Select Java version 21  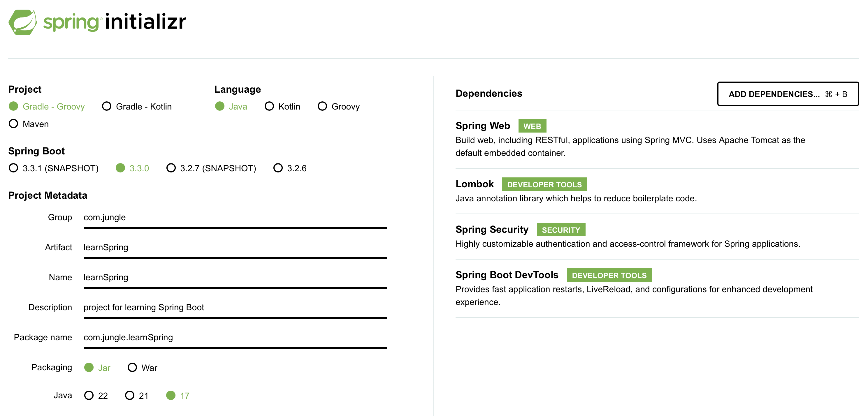pos(130,395)
